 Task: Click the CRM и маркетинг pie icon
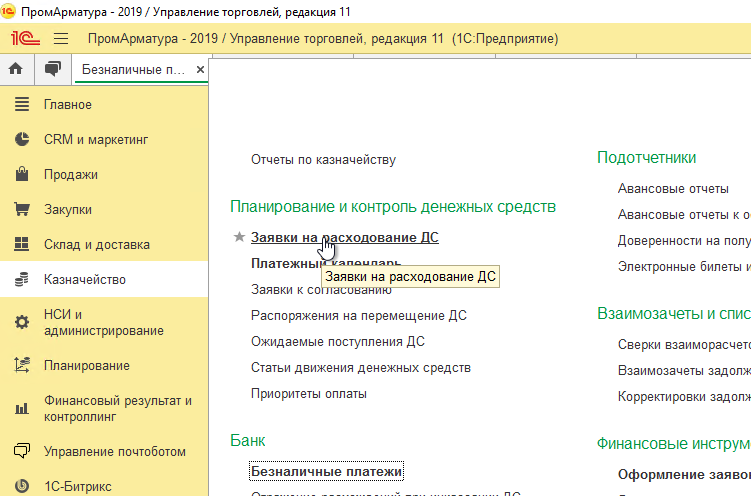tap(22, 139)
